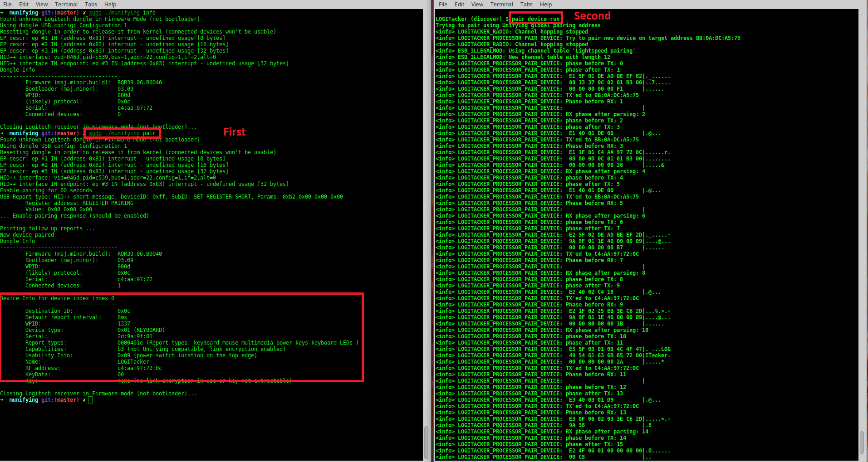This screenshot has height=462, width=868.
Task: Open Edit menu in right terminal window
Action: pos(460,4)
